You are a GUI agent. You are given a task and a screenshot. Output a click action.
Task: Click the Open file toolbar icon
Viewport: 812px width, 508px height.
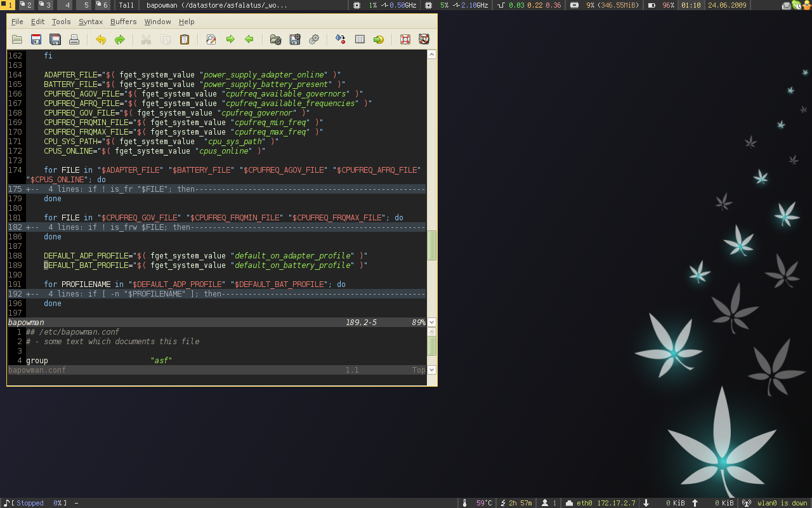17,39
